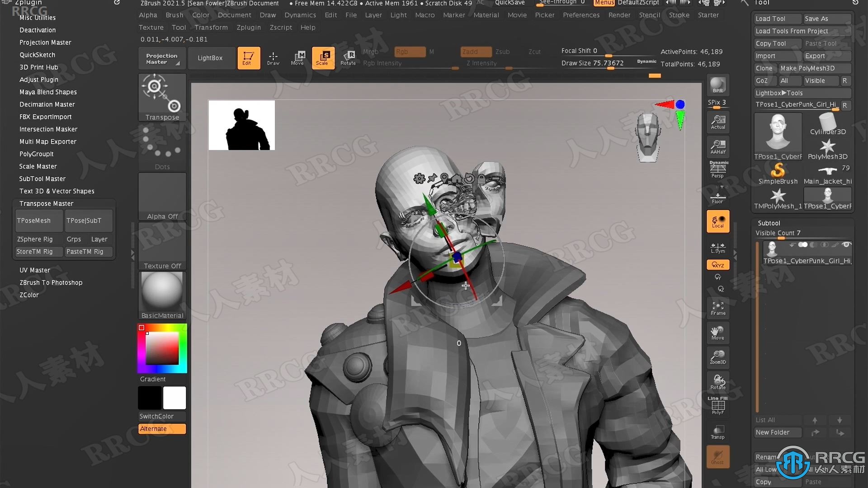
Task: Select the TPose1_CyberPunk_Girl_Hi subtool
Action: [807, 253]
